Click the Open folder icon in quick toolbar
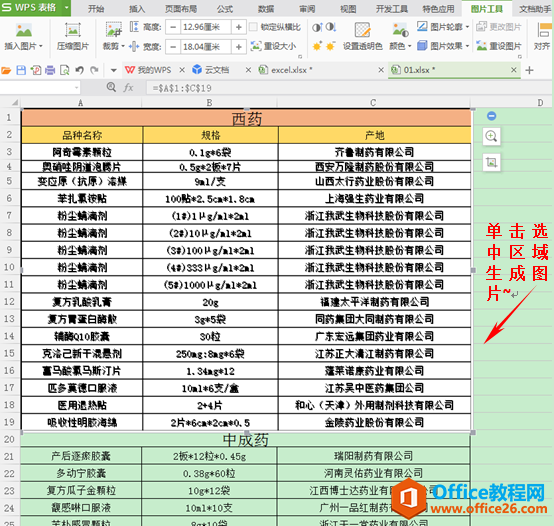This screenshot has width=554, height=526. click(x=6, y=70)
